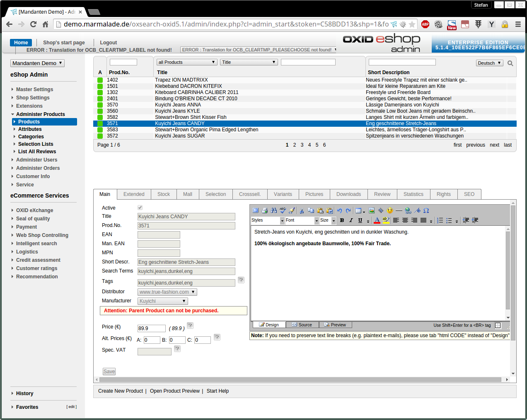Click the Save button
The width and height of the screenshot is (527, 420).
point(109,372)
